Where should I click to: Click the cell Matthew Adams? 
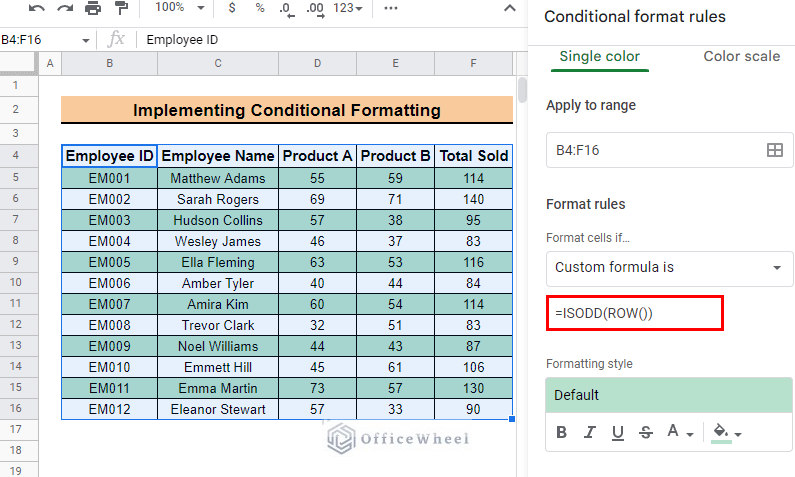point(218,178)
